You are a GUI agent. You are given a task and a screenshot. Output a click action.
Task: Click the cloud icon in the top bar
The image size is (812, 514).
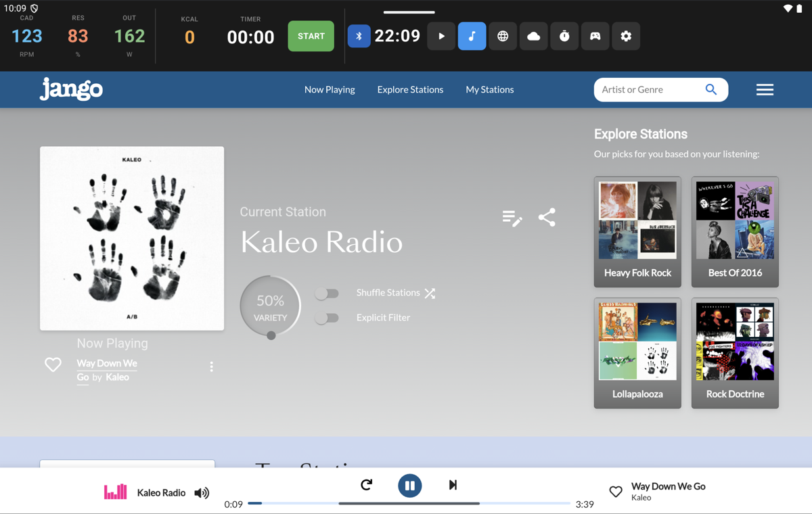tap(533, 36)
